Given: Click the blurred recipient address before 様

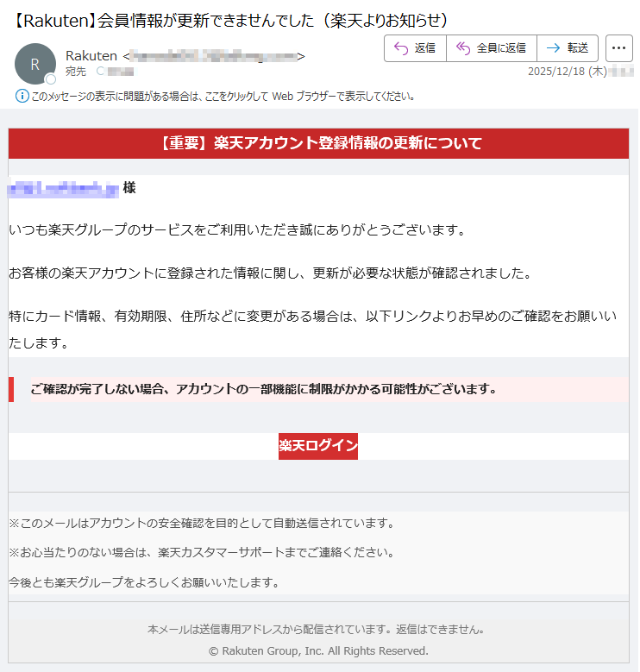Looking at the screenshot, I should pyautogui.click(x=64, y=187).
